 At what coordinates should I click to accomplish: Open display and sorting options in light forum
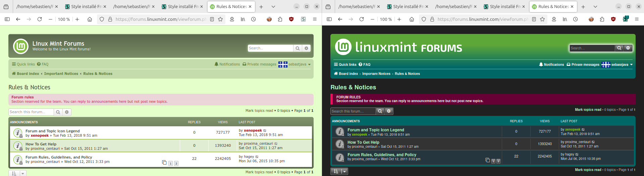coord(17,173)
